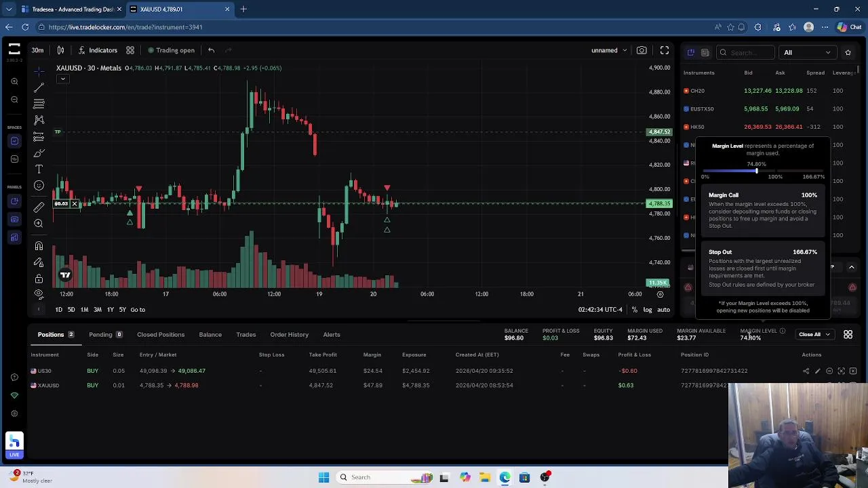Screen dimensions: 868x488
Task: Select the ruler measure tool
Action: (x=39, y=207)
